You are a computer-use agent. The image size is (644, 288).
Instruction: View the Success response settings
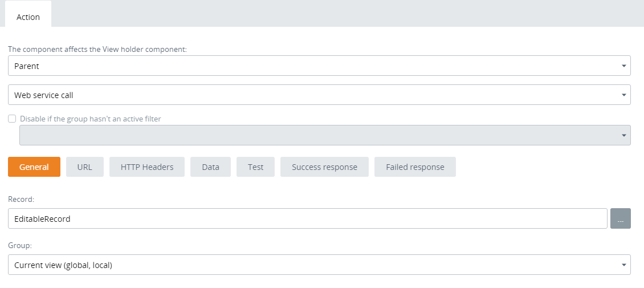[x=324, y=167]
